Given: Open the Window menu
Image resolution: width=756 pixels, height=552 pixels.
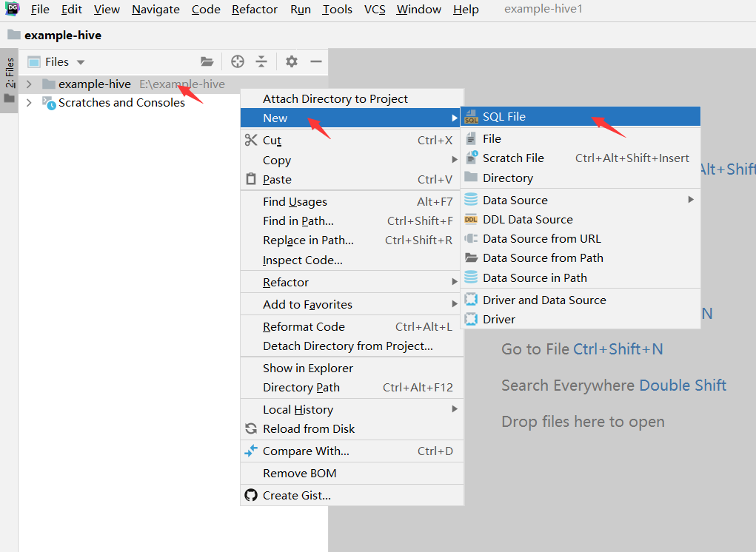Looking at the screenshot, I should pyautogui.click(x=418, y=9).
